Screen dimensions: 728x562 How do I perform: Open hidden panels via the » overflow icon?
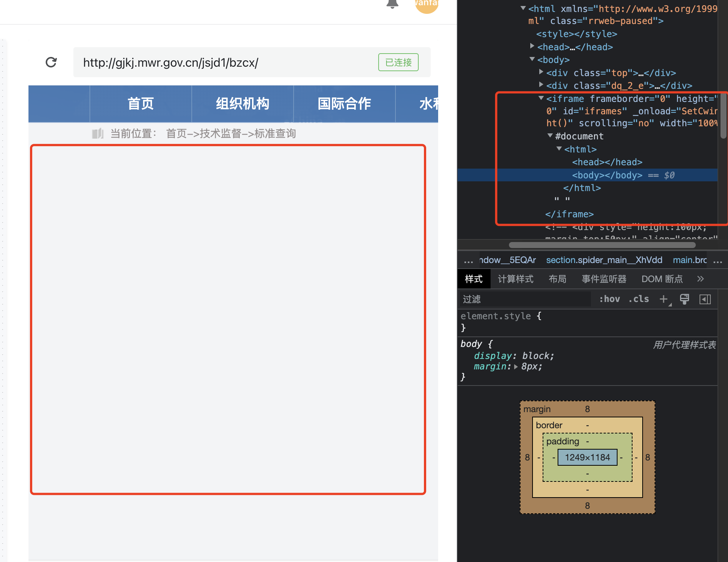700,279
